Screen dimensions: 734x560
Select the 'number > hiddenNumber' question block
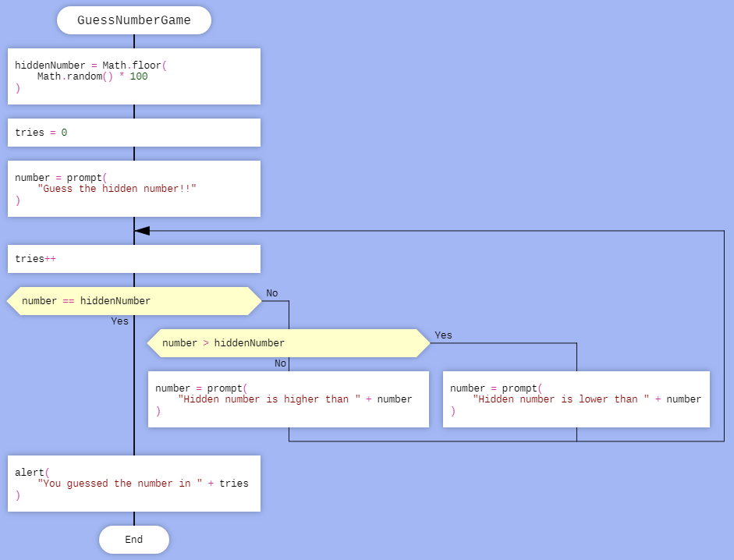point(289,343)
